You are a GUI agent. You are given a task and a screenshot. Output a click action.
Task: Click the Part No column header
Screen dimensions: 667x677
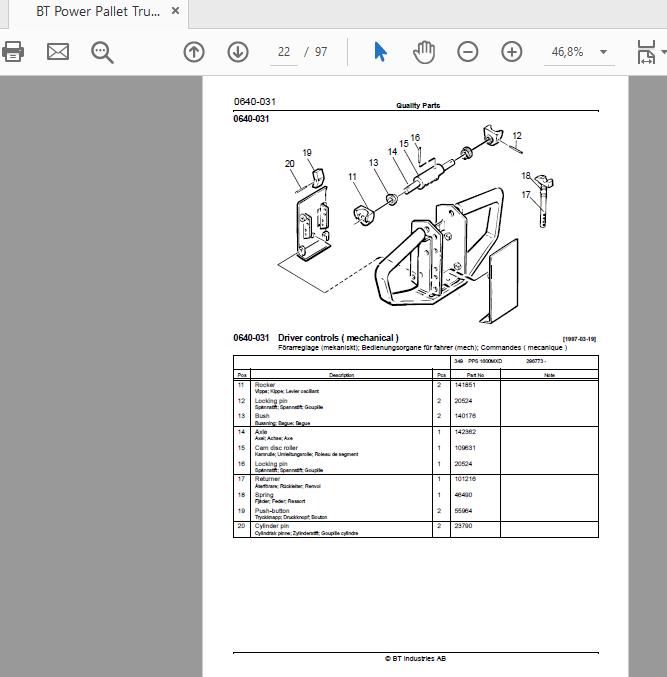coord(475,375)
